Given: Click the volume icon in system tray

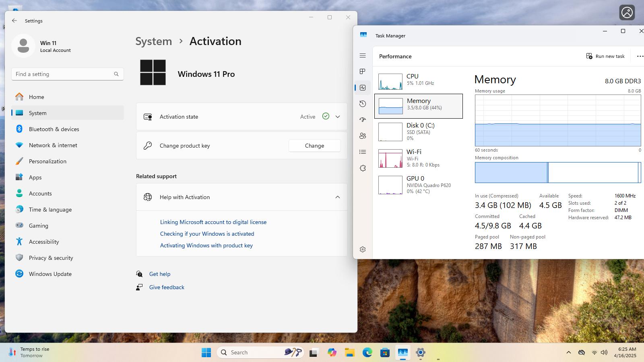Looking at the screenshot, I should (x=604, y=352).
